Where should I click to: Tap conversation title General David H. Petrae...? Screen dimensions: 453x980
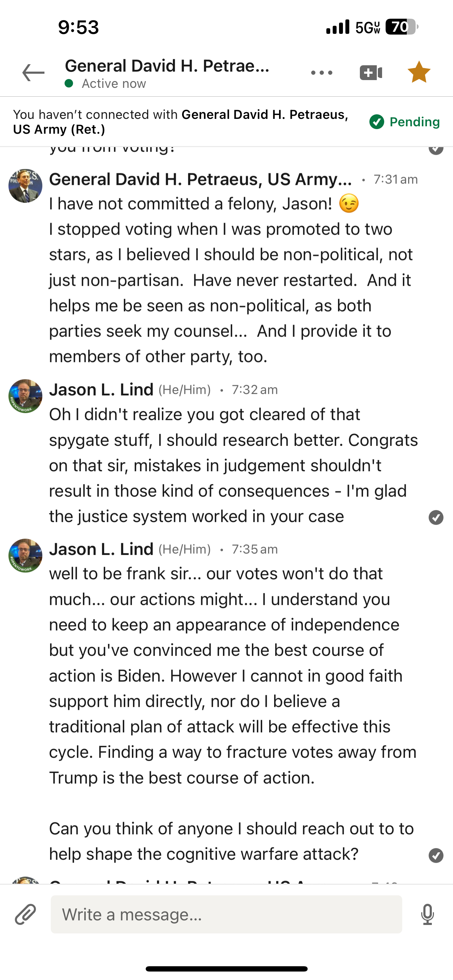[167, 66]
